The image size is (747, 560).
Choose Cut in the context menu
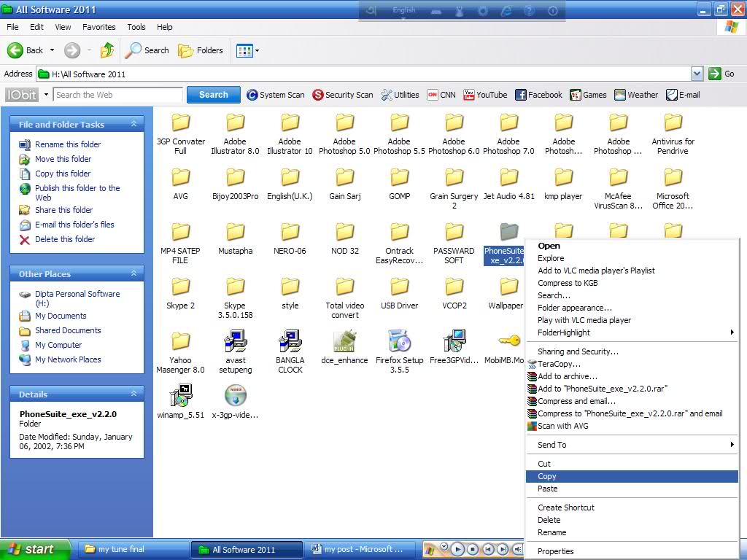point(632,464)
